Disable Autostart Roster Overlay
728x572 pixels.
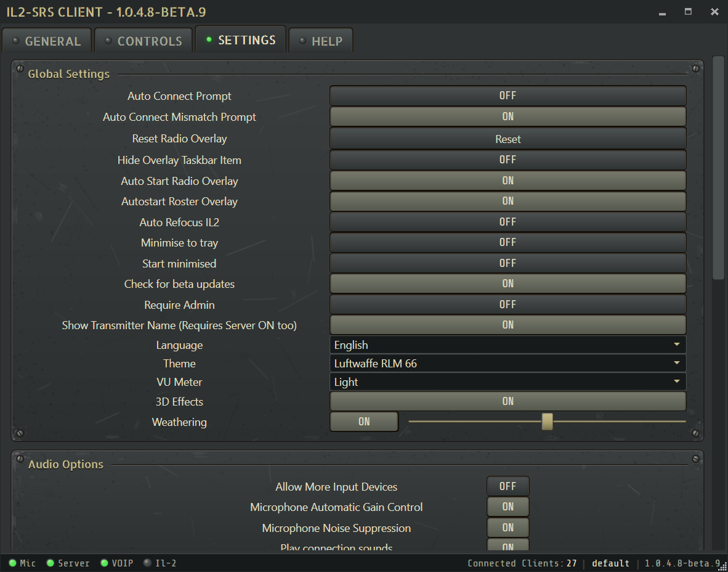pos(508,201)
